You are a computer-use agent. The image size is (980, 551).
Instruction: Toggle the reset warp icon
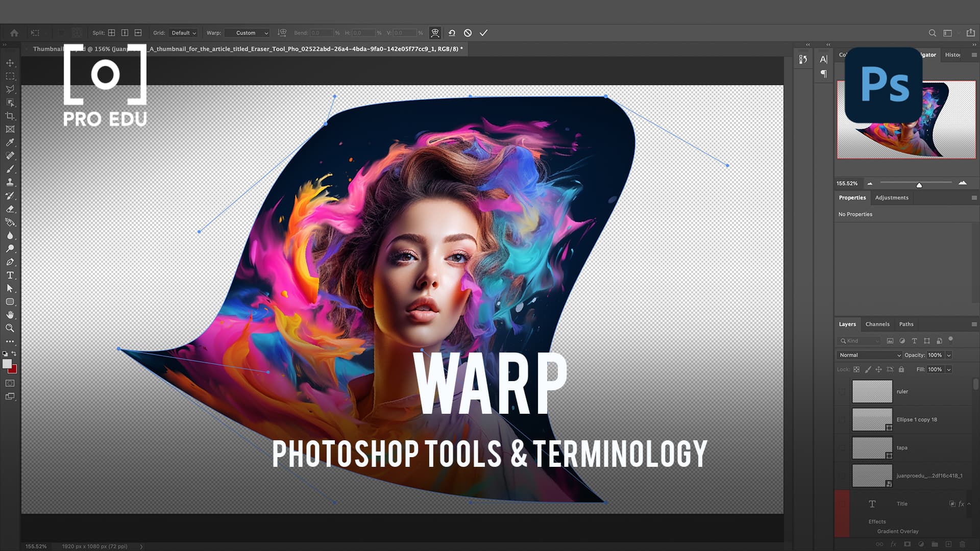pyautogui.click(x=452, y=32)
